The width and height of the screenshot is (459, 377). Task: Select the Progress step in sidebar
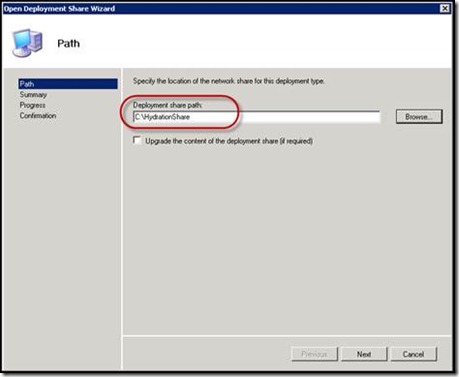pyautogui.click(x=32, y=105)
